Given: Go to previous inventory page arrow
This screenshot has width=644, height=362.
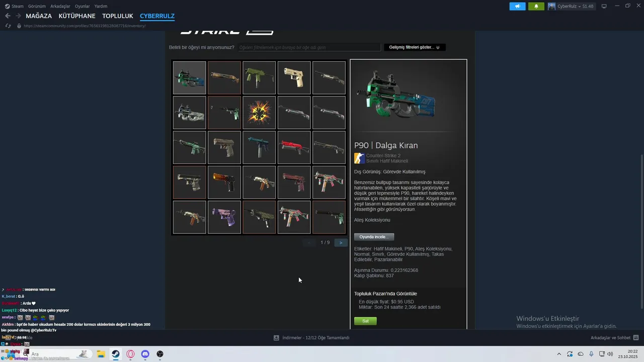Looking at the screenshot, I should point(309,242).
